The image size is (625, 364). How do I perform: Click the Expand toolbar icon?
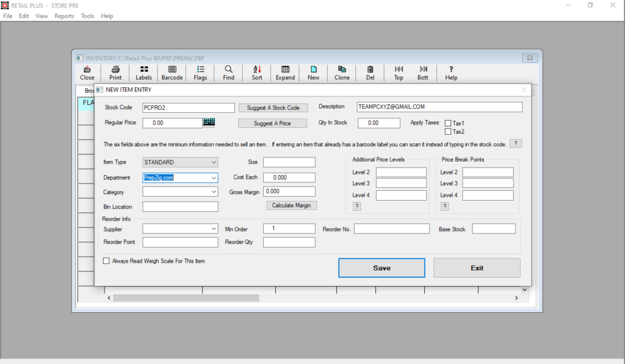point(285,73)
